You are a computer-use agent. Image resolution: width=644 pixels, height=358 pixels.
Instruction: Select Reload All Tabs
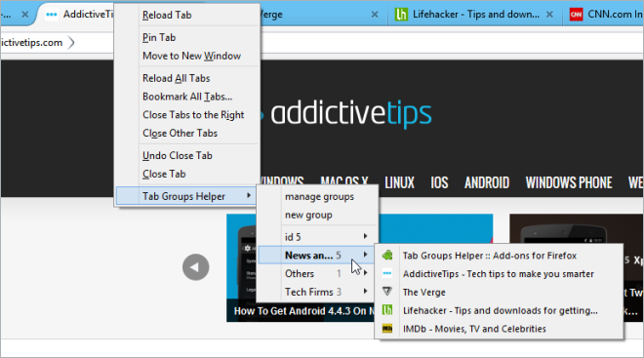176,78
